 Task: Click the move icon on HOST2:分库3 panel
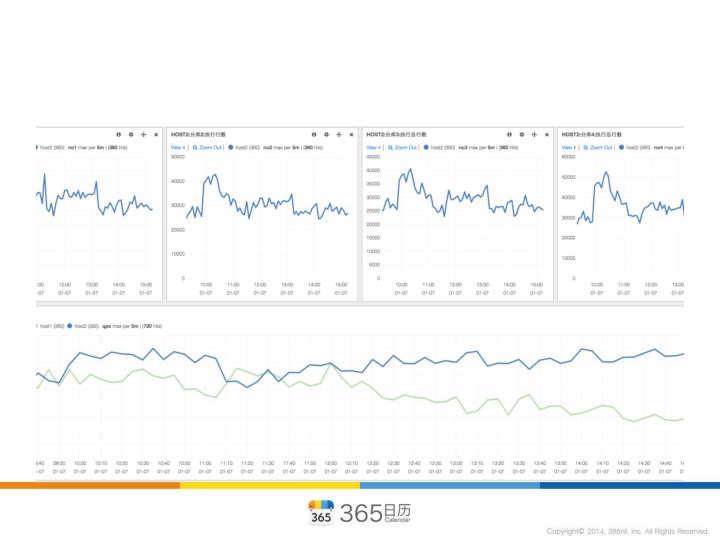pos(534,135)
